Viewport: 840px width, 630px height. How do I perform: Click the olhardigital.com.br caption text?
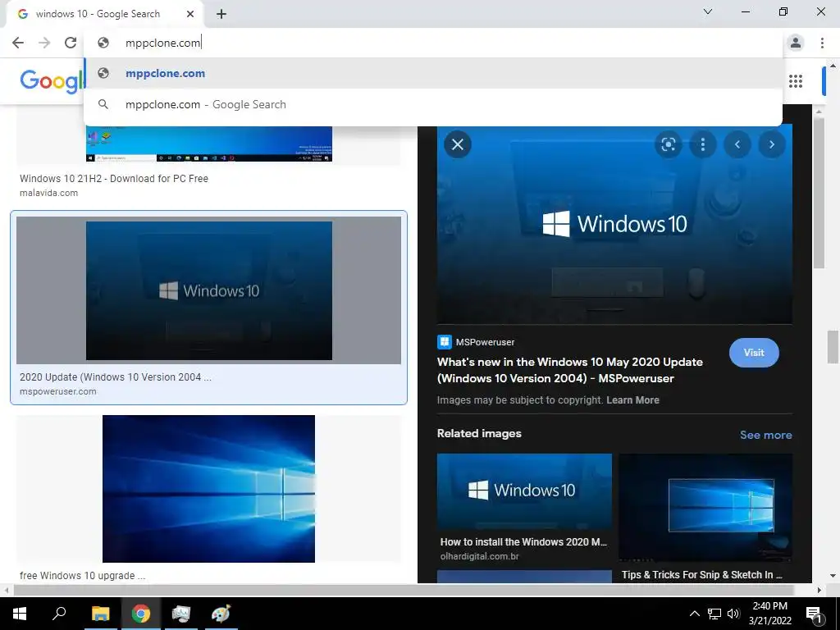coord(479,557)
